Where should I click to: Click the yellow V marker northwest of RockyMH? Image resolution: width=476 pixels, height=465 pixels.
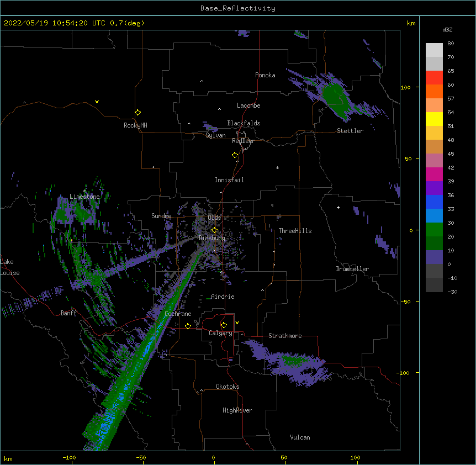(x=97, y=102)
